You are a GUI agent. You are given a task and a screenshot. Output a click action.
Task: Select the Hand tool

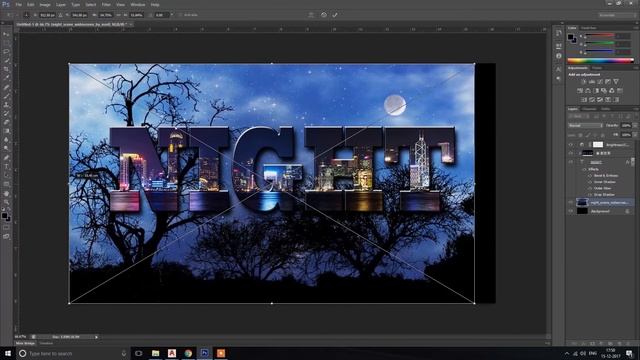[6, 193]
